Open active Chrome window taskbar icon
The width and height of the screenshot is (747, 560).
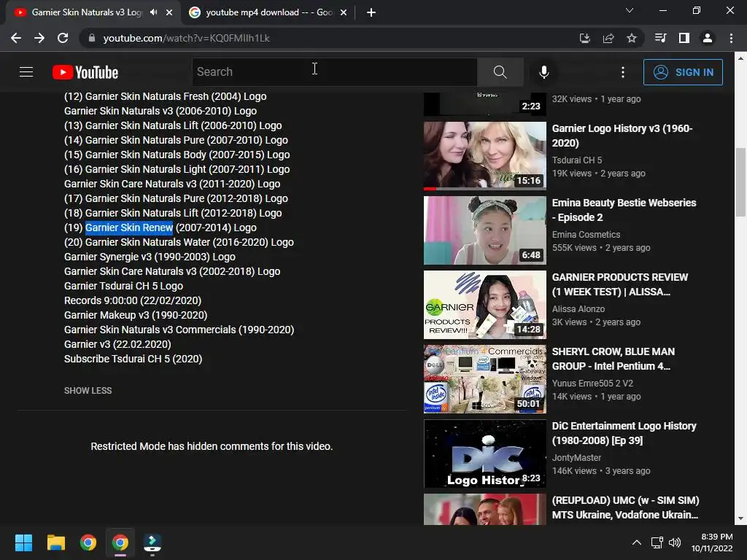[120, 542]
